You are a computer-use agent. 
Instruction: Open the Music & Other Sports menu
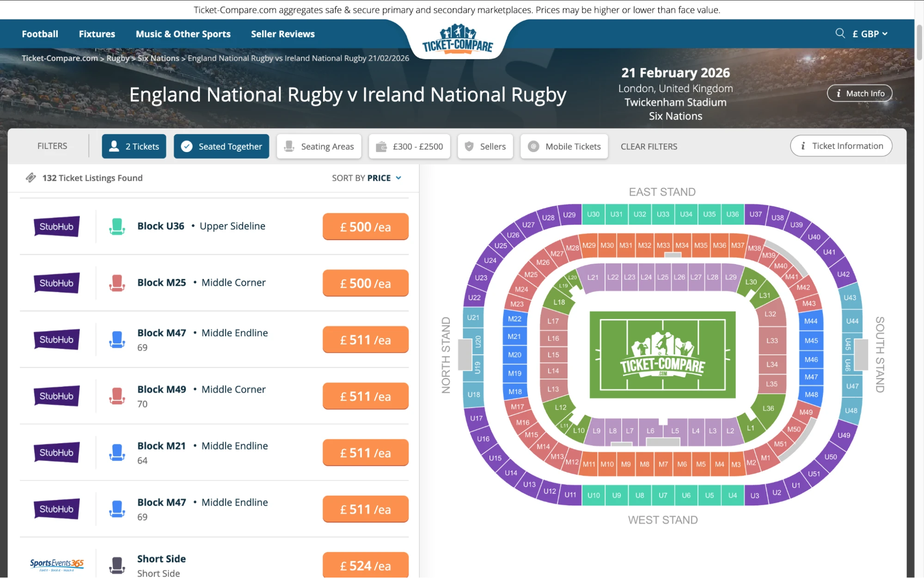[183, 33]
